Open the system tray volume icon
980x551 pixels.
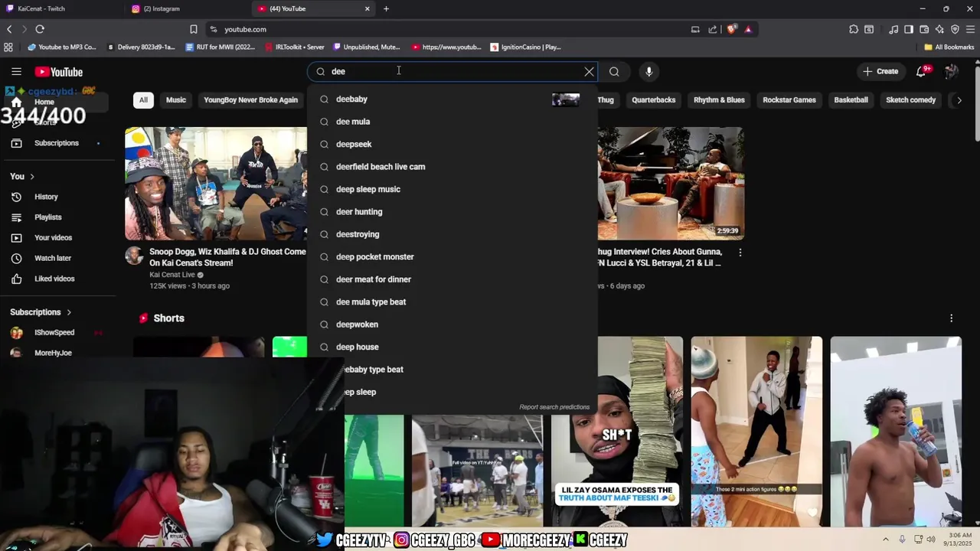pyautogui.click(x=931, y=540)
